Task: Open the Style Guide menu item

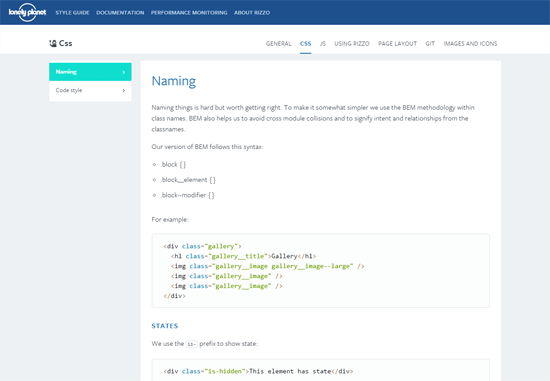Action: pos(72,13)
